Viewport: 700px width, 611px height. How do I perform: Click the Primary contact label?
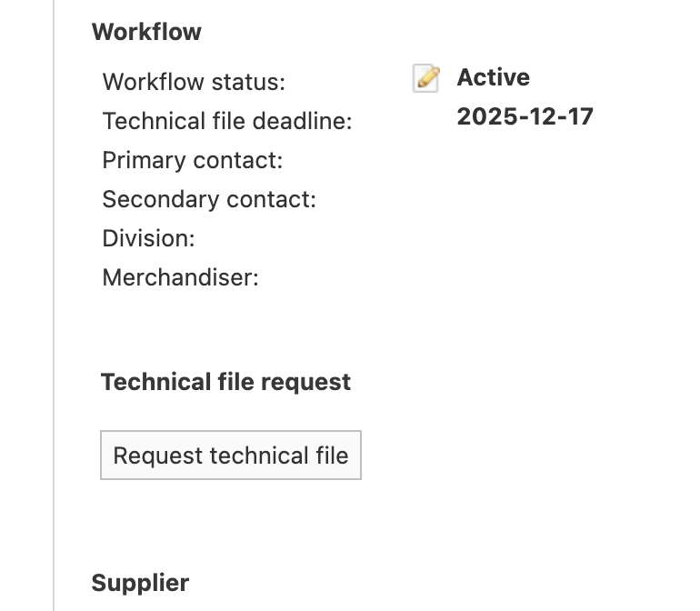[193, 160]
